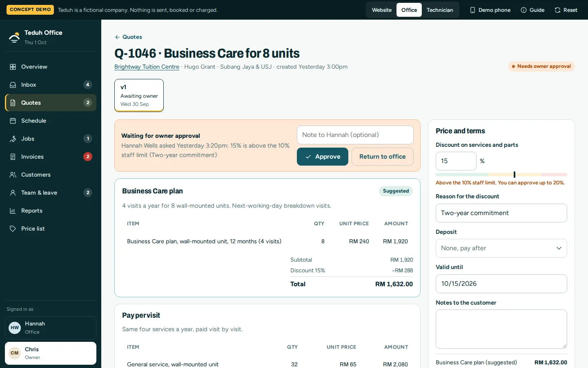
Task: Click the Teduh Office logo icon
Action: [14, 37]
